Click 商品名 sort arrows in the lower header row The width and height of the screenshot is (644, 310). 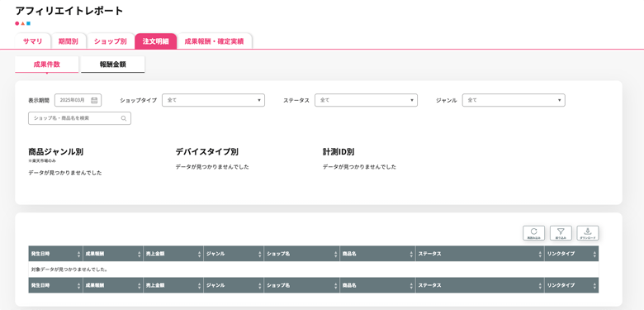(x=411, y=286)
